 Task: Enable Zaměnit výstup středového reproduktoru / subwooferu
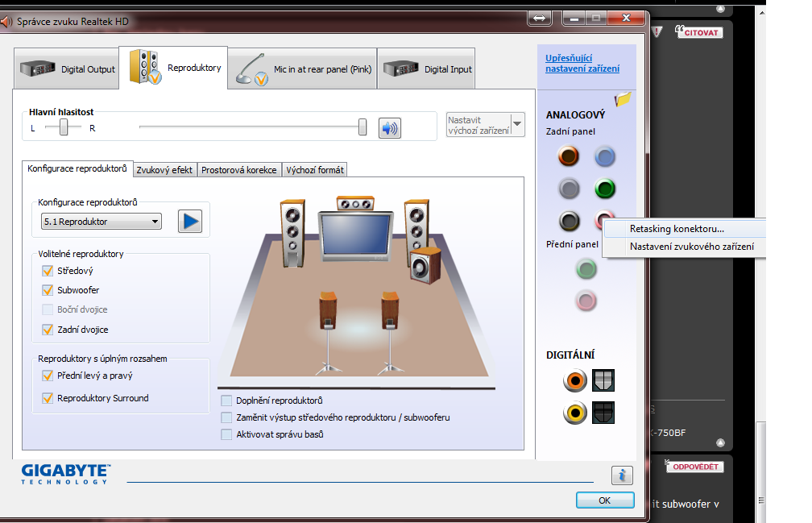pos(226,417)
